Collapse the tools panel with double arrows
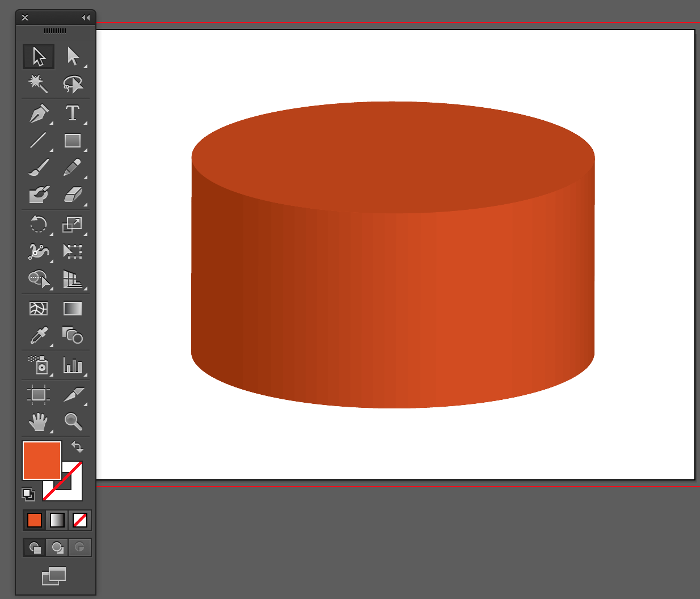This screenshot has height=599, width=700. click(86, 18)
